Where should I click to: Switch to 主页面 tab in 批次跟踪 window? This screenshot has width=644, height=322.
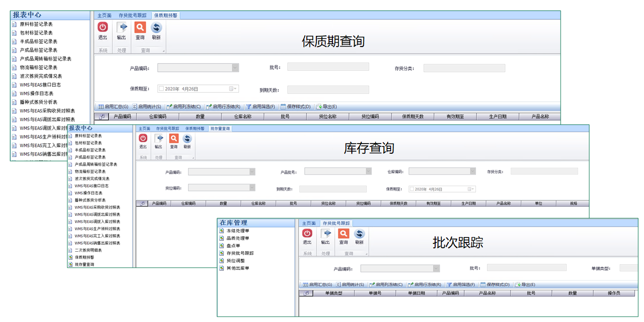[309, 224]
